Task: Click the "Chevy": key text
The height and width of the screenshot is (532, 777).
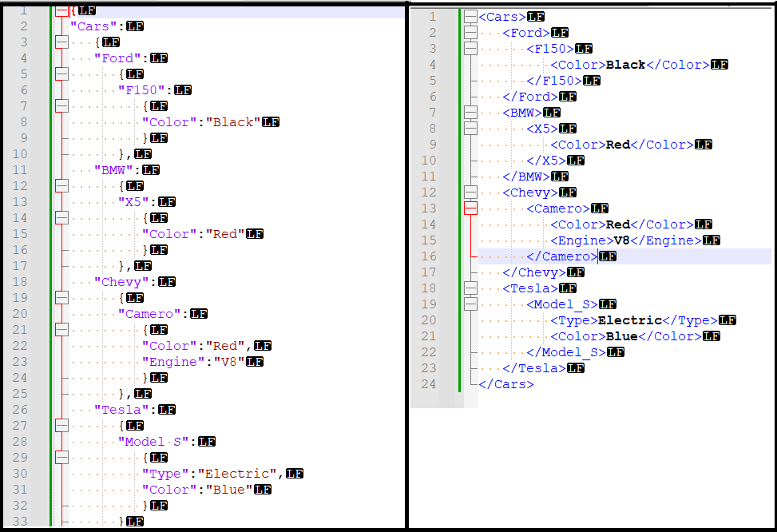Action: tap(125, 282)
